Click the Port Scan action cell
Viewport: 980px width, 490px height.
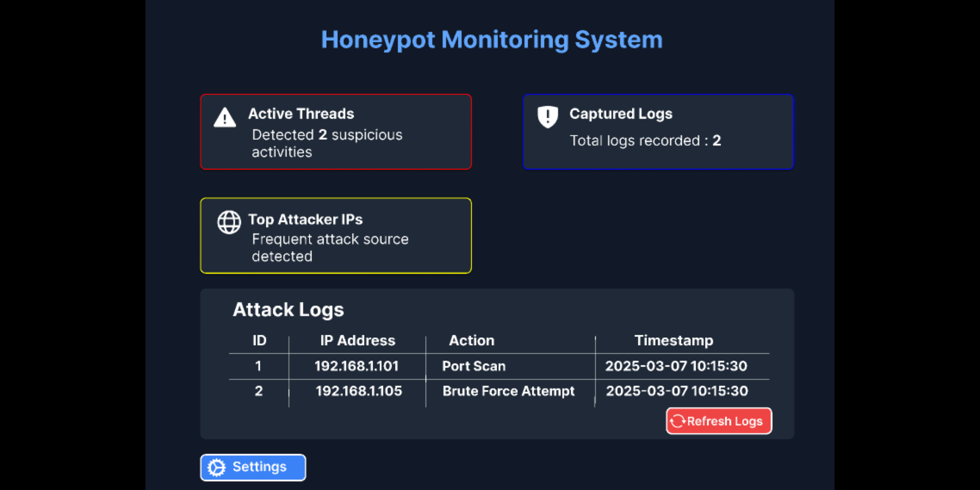[474, 366]
